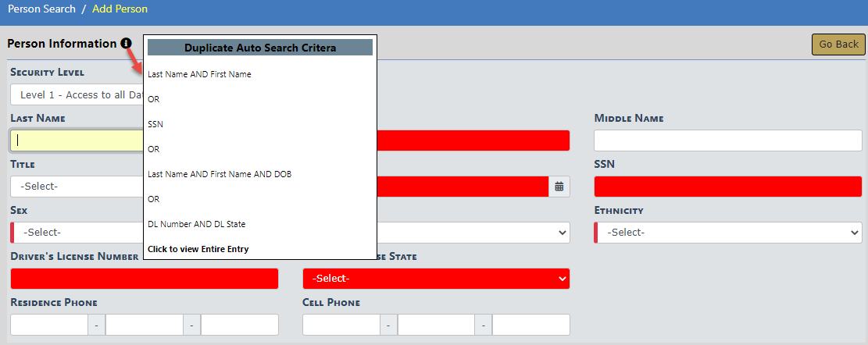Click first Residence Phone area code box

(x=48, y=325)
